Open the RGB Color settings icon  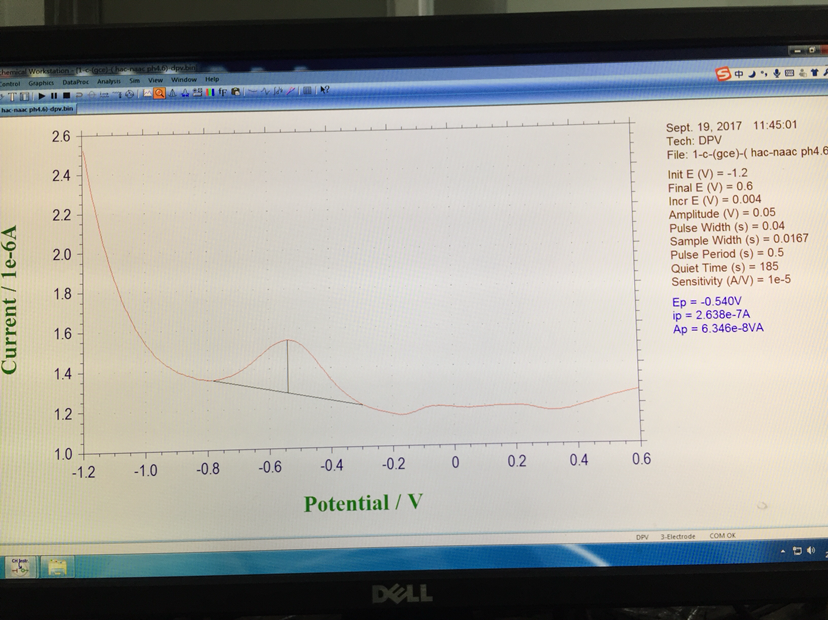210,92
